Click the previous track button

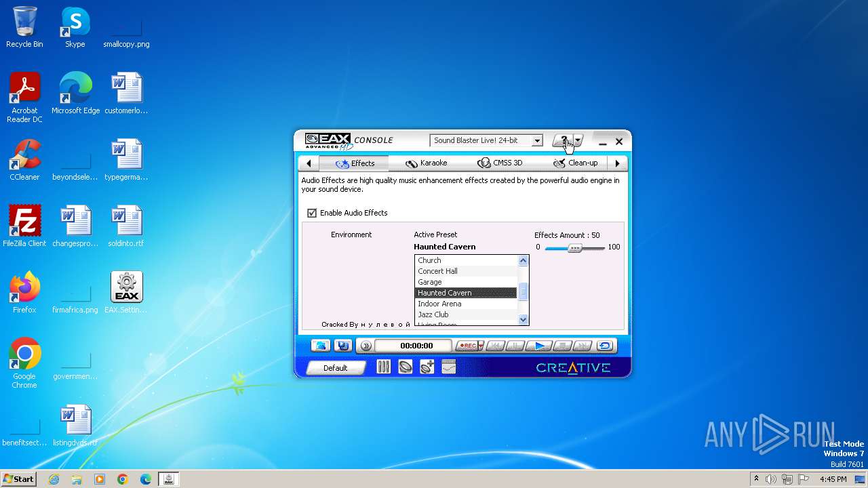pyautogui.click(x=495, y=346)
